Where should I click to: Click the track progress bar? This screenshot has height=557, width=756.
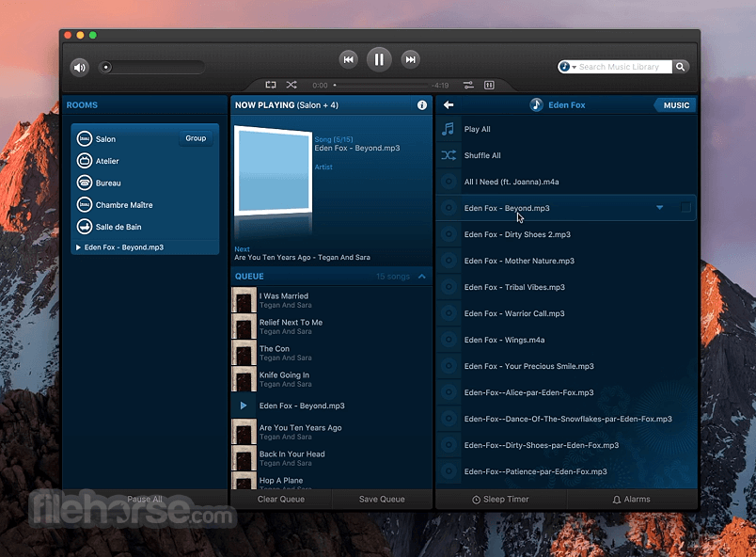click(x=381, y=86)
